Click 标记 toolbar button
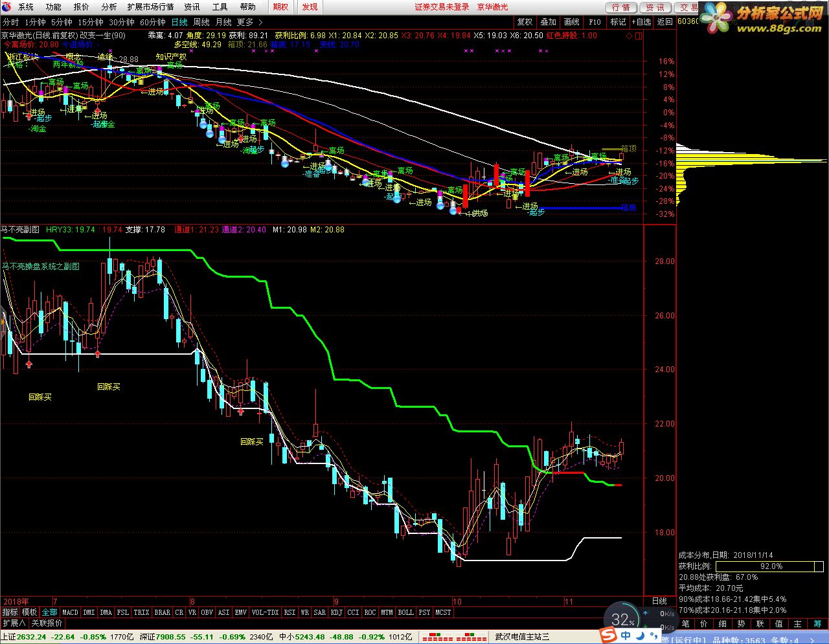Viewport: 829px width, 644px height. pyautogui.click(x=619, y=22)
